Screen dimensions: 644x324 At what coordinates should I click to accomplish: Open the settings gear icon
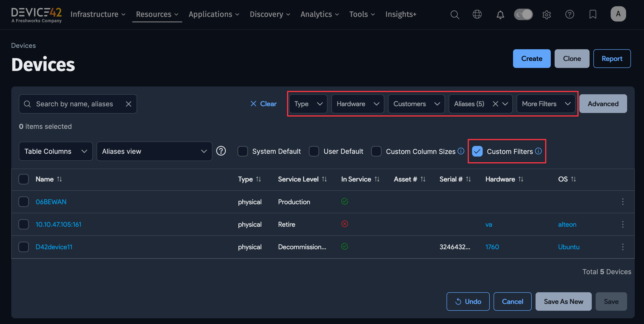(547, 14)
